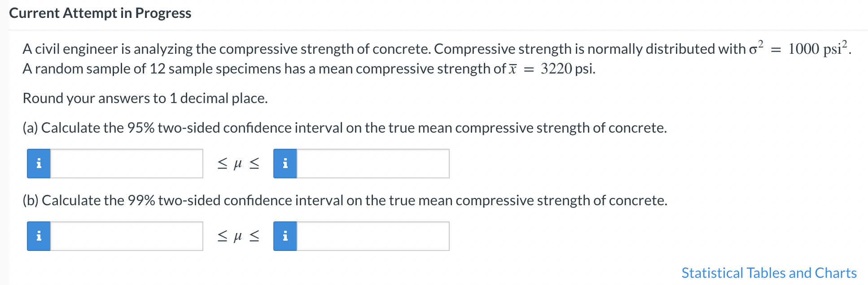The image size is (868, 285).
Task: Click the x̄ = 3220 psi expression
Action: click(552, 69)
